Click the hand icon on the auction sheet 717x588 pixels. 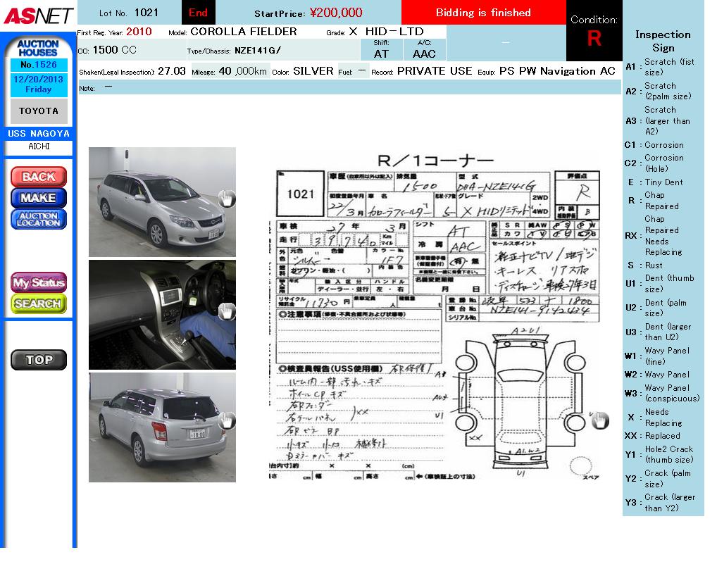click(x=599, y=420)
